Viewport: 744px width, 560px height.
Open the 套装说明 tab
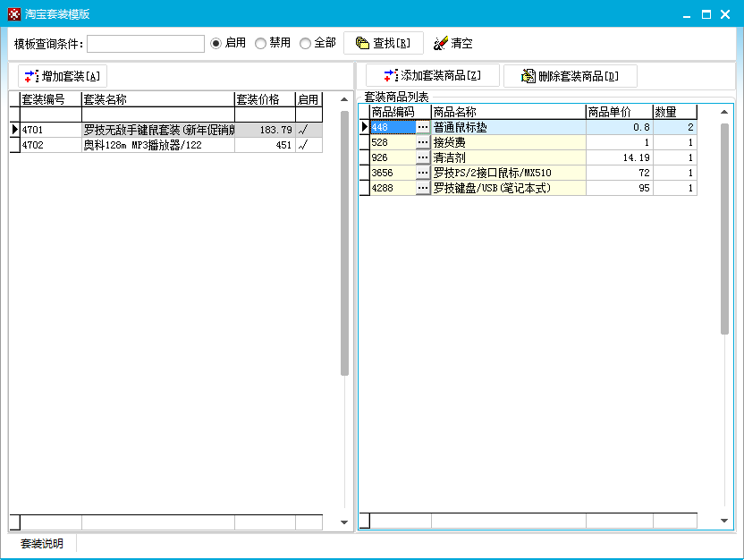(x=42, y=544)
